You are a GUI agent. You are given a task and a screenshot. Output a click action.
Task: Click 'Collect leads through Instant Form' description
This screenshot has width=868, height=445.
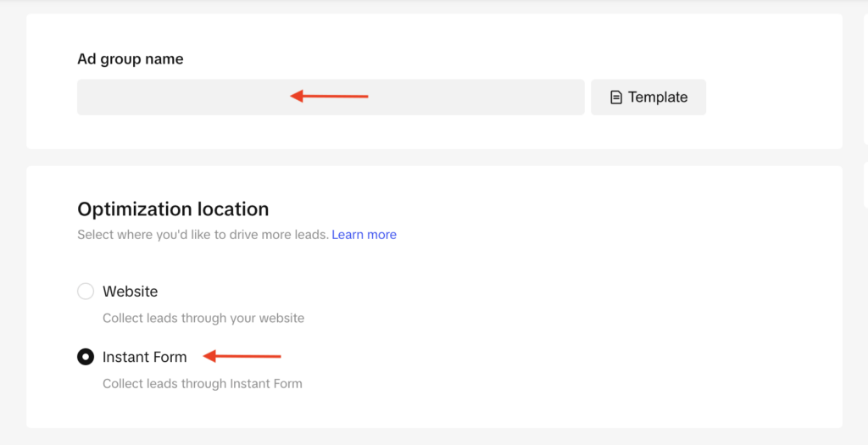pos(202,384)
